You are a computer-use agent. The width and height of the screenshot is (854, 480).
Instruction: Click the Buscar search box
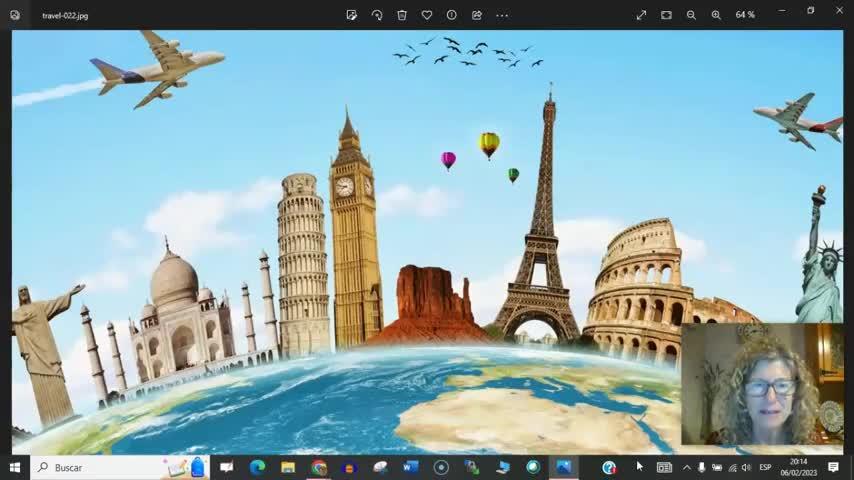point(120,467)
